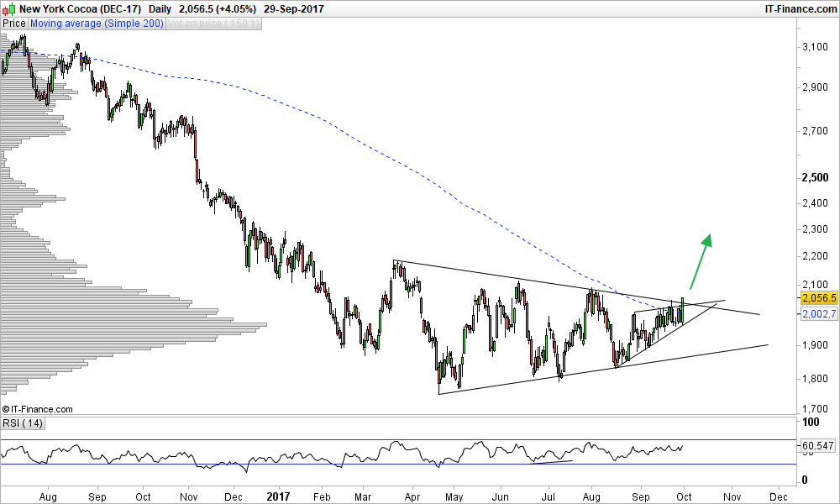This screenshot has width=840, height=504.
Task: Click the longest volume profile bar on left
Action: [134, 324]
